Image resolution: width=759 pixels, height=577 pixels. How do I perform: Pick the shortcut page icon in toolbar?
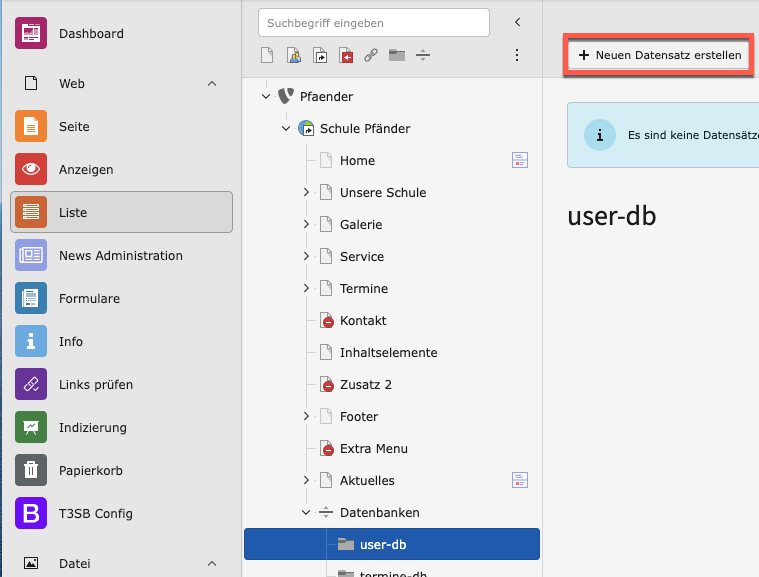click(320, 55)
